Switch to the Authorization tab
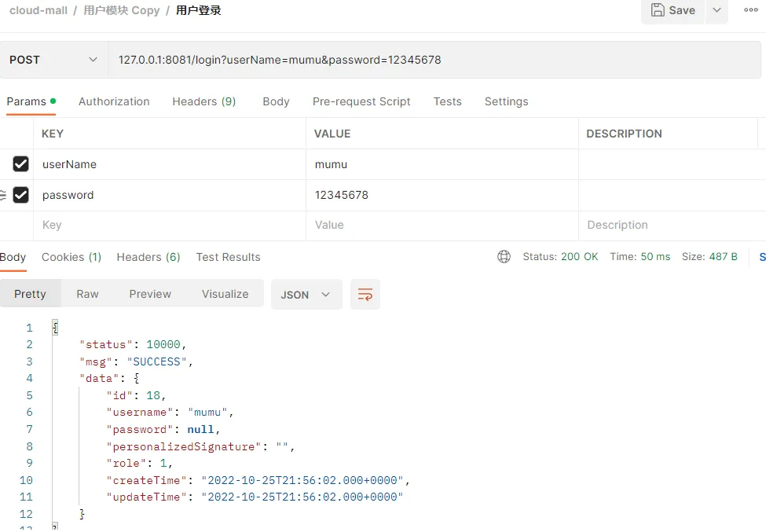 (x=114, y=101)
